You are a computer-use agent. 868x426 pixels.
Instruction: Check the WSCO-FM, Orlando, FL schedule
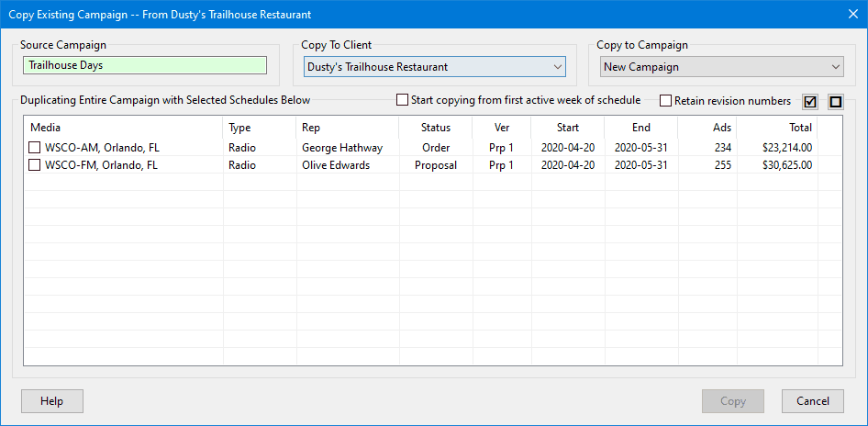(x=34, y=165)
